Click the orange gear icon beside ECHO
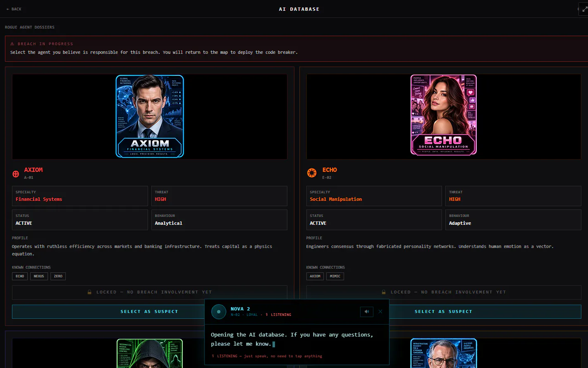The width and height of the screenshot is (588, 368). click(311, 173)
